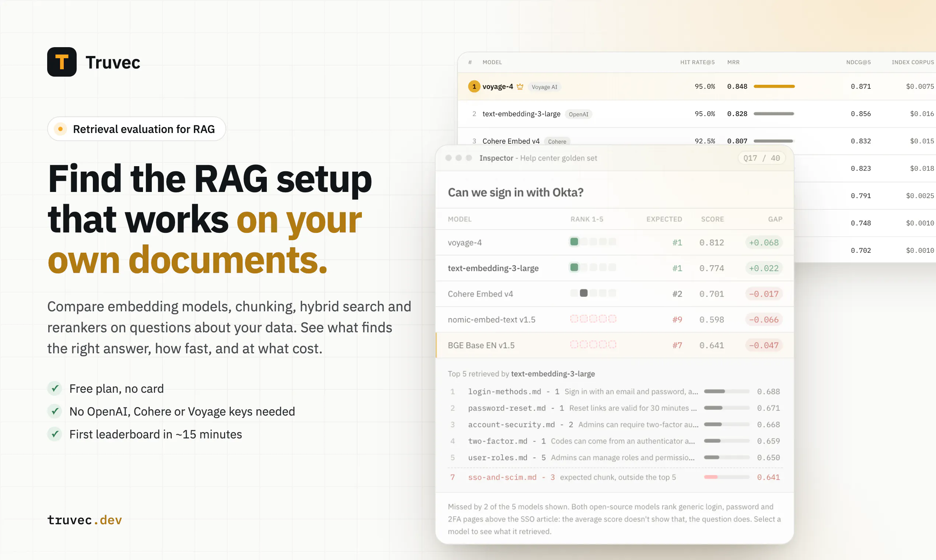Click the Cohere provider tag
The height and width of the screenshot is (560, 936).
click(557, 141)
